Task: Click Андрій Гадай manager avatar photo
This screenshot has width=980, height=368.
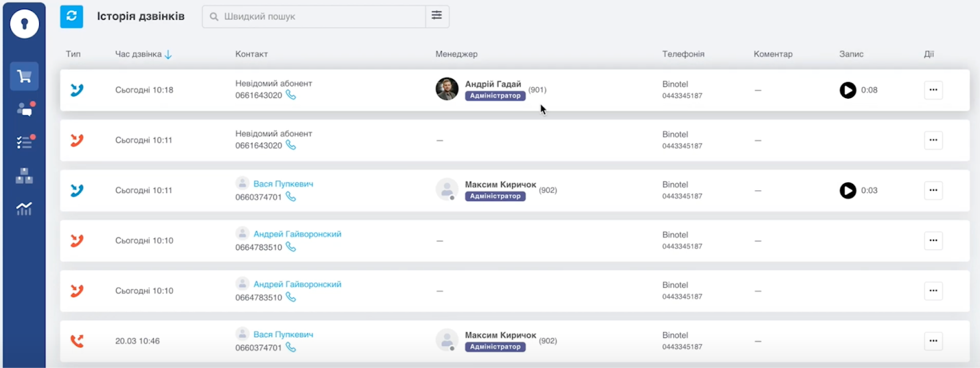Action: (x=447, y=89)
